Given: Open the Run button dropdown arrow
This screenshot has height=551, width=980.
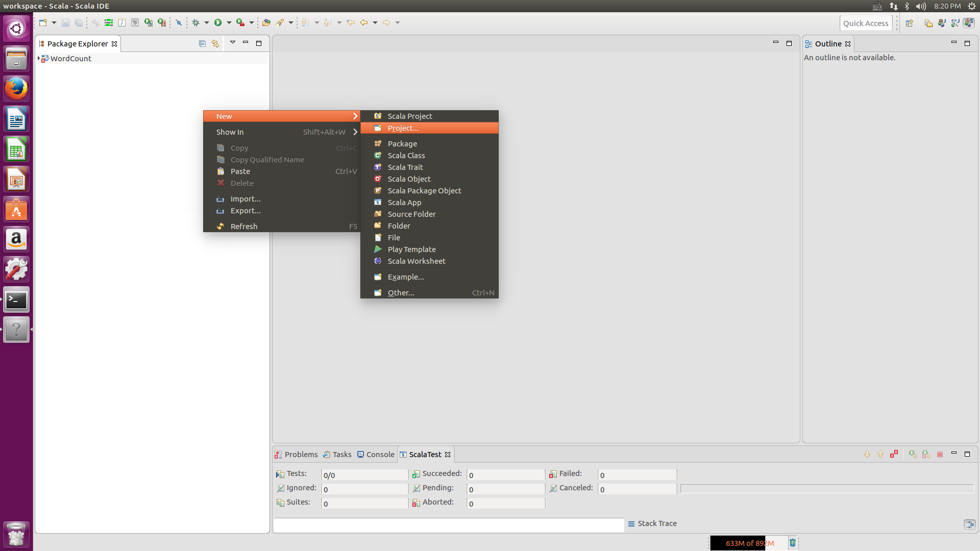Looking at the screenshot, I should click(x=229, y=22).
